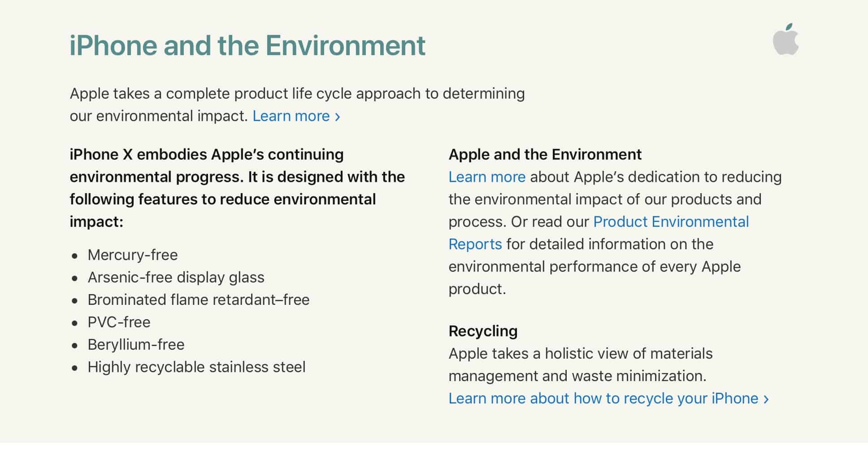This screenshot has width=868, height=451.
Task: Click the holistic view of materials paragraph
Action: coord(580,365)
